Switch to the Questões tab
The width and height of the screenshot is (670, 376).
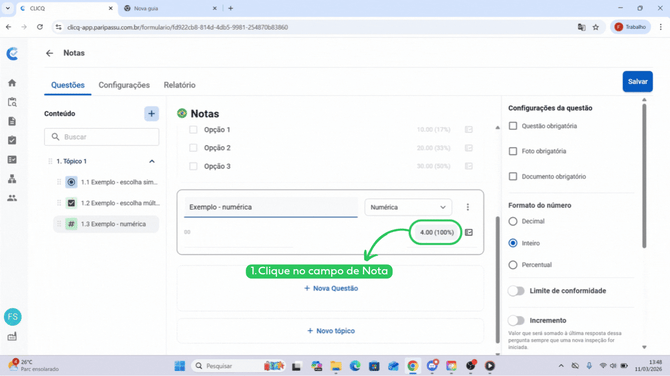68,85
